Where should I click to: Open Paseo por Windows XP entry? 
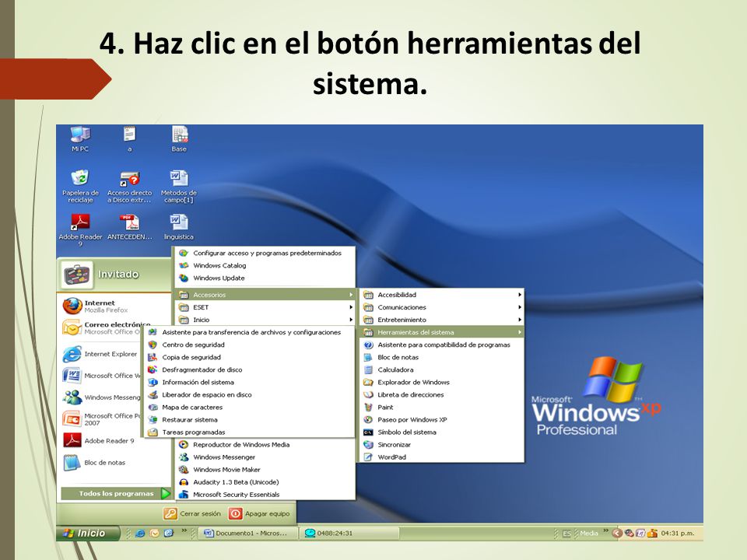coord(440,419)
